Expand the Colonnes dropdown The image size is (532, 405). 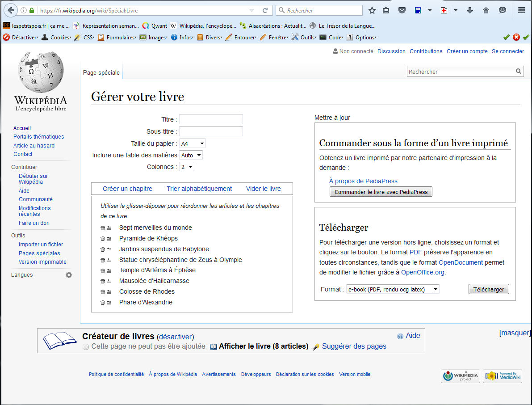pos(187,167)
